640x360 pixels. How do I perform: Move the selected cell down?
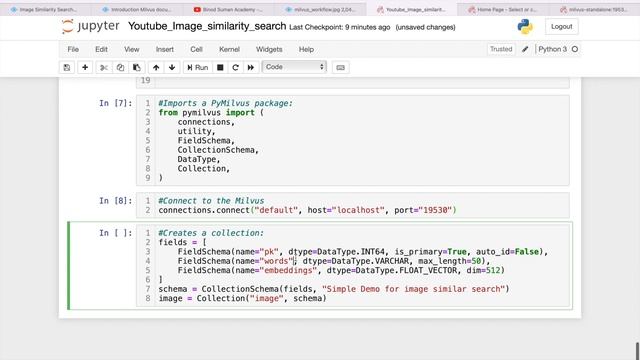172,67
